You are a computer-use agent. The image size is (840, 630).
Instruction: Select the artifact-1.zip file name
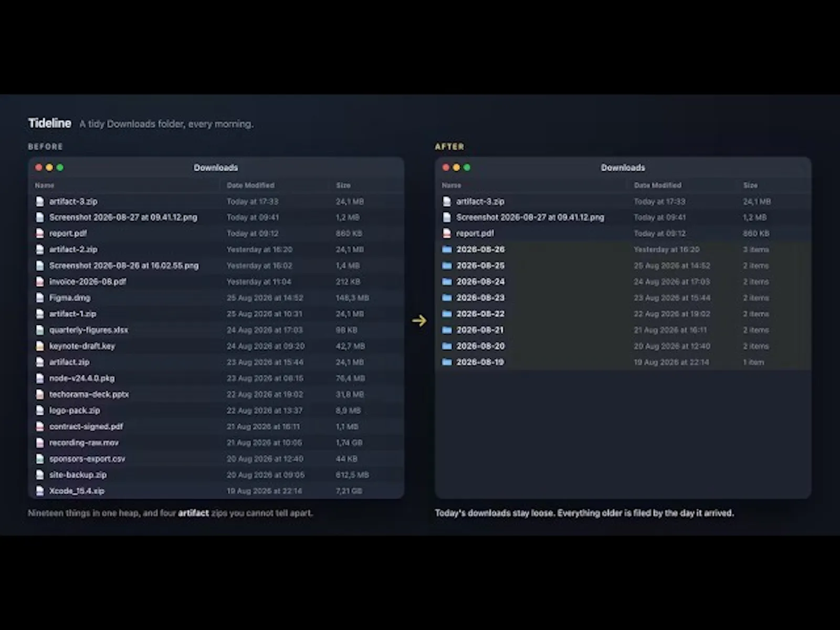tap(73, 314)
